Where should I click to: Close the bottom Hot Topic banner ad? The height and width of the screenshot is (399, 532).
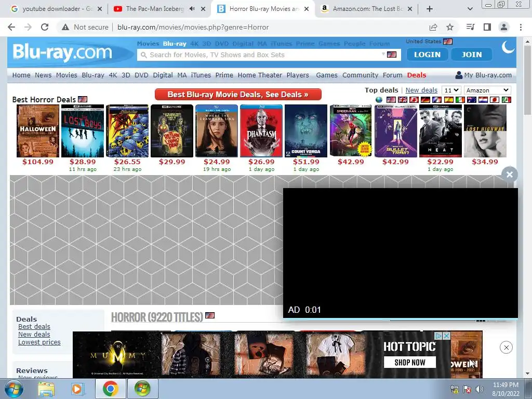pyautogui.click(x=506, y=348)
